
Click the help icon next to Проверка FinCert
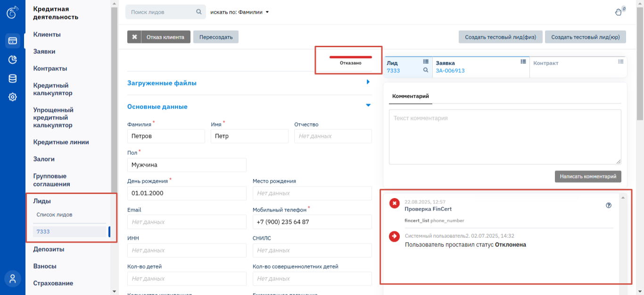(609, 205)
